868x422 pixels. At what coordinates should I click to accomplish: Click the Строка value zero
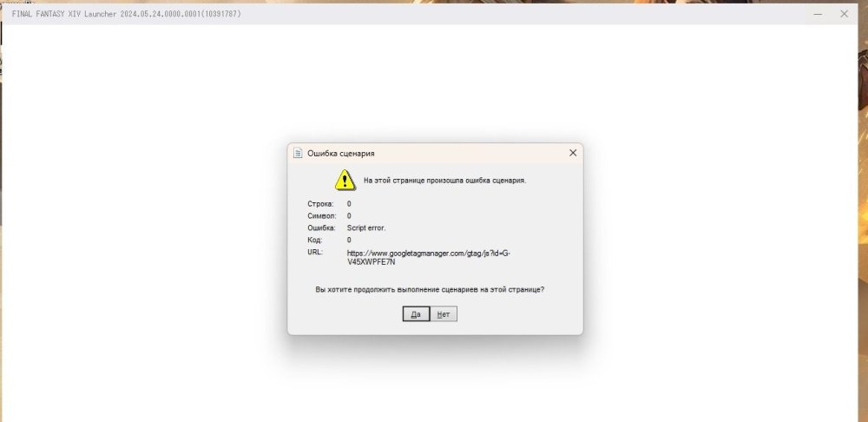coord(349,204)
